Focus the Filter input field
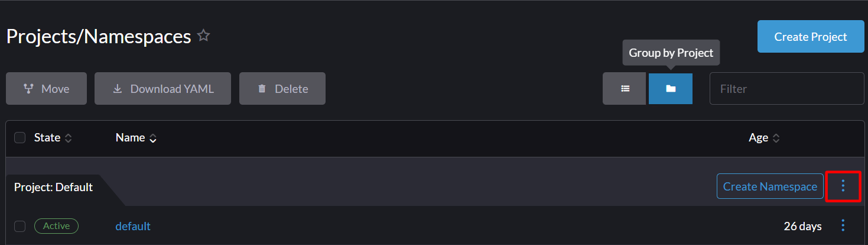Image resolution: width=868 pixels, height=245 pixels. point(786,89)
